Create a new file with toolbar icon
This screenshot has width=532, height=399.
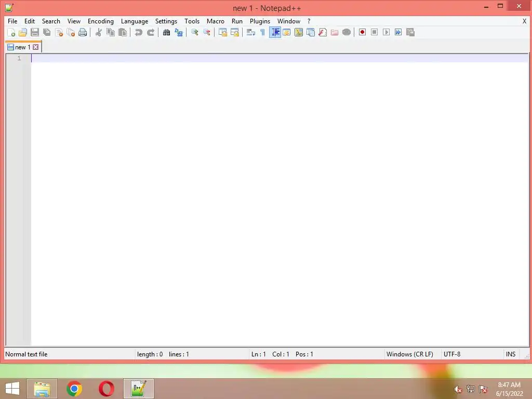point(11,32)
